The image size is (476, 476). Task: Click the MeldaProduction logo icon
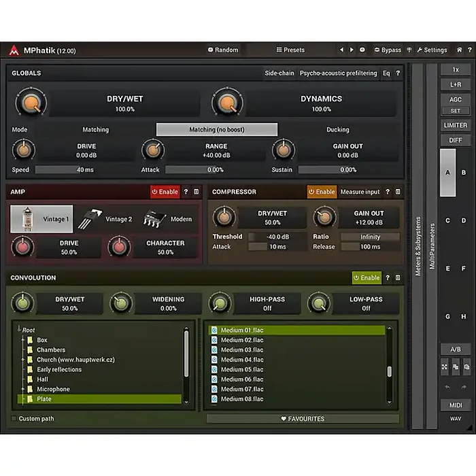[x=14, y=50]
